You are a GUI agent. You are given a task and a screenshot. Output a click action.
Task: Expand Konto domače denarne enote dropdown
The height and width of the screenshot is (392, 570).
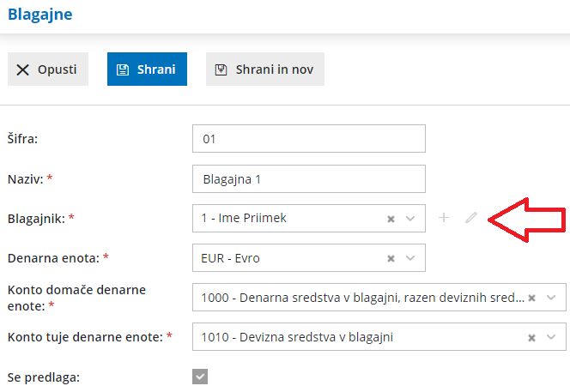pyautogui.click(x=552, y=298)
